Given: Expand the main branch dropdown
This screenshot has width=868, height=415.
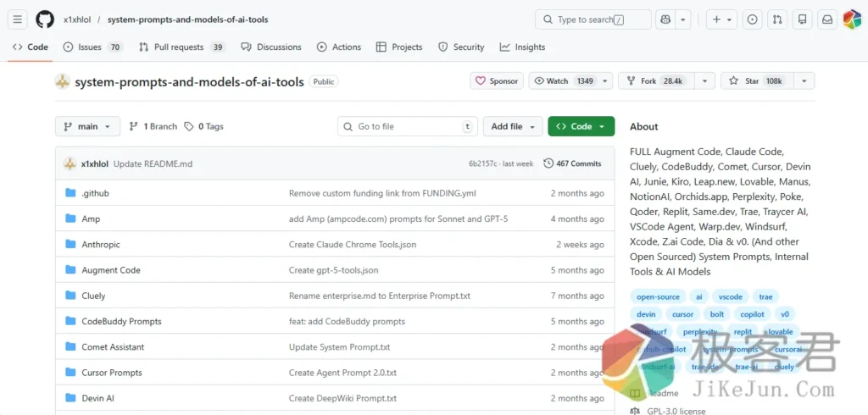Looking at the screenshot, I should (x=87, y=126).
